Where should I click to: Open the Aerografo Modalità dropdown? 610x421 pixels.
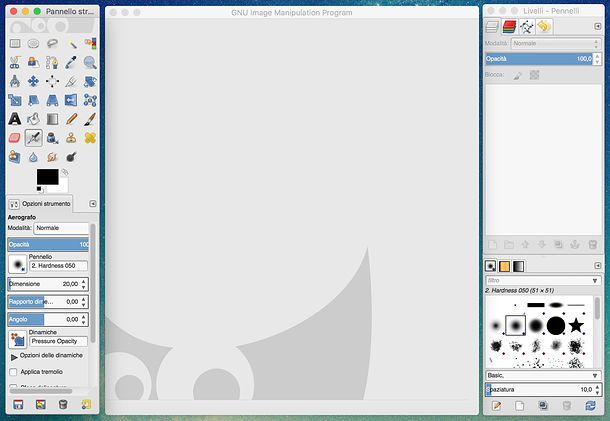coord(61,228)
